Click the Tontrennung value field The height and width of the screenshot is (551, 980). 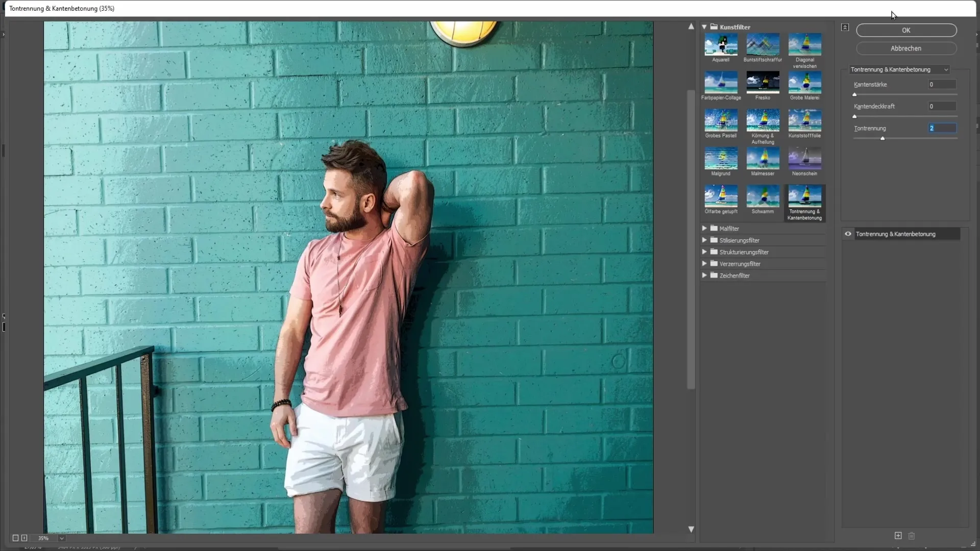942,128
